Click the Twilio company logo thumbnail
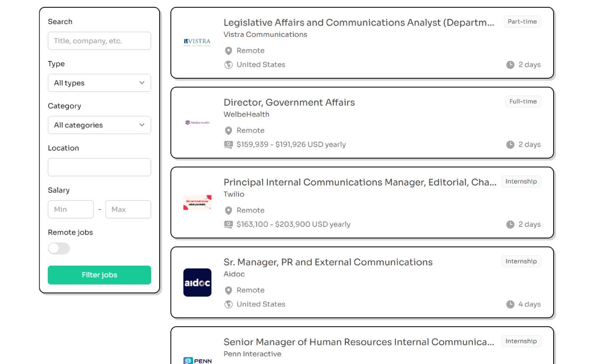Screen dimensions: 591x364 (197, 203)
